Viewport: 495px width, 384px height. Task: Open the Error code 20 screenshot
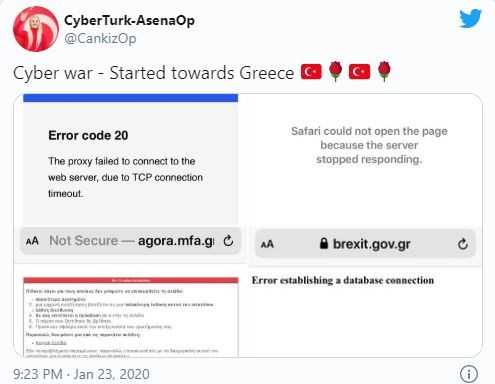coord(131,178)
